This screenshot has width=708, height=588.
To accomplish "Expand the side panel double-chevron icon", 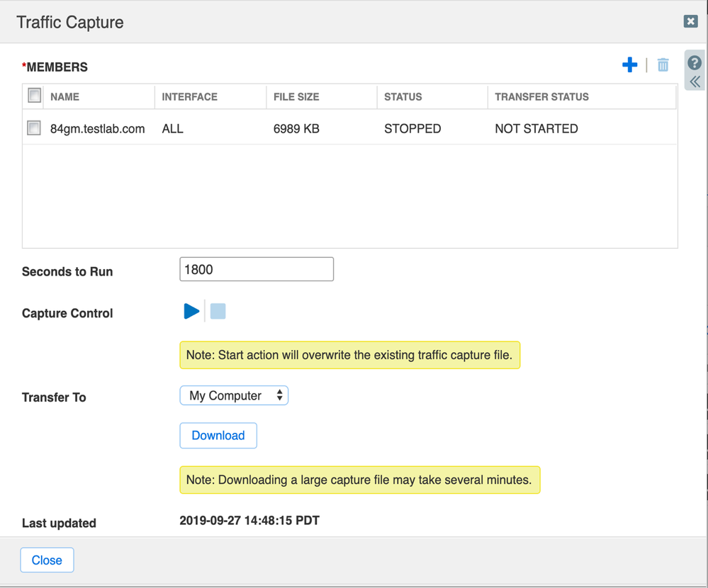I will 695,81.
